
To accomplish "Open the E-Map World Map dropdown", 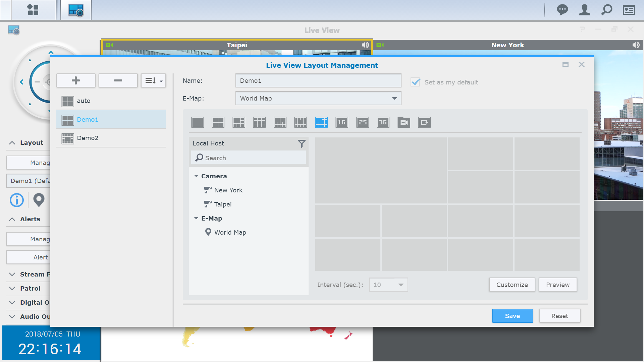I will pos(318,98).
